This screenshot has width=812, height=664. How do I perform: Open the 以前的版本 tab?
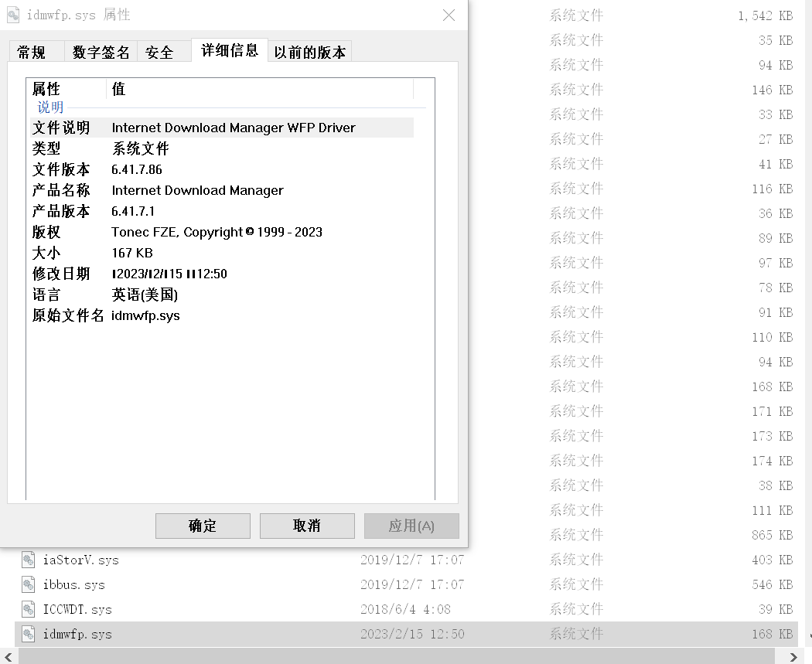click(x=309, y=51)
